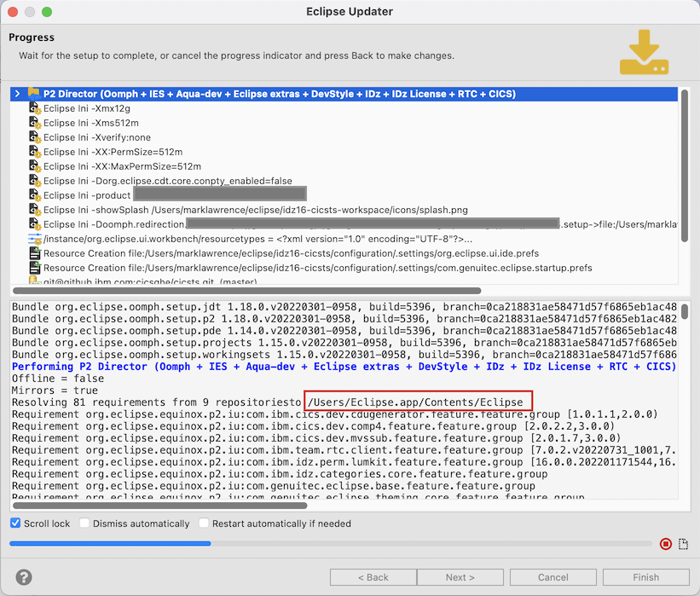This screenshot has width=700, height=596.
Task: Expand the P2 Director tree node
Action: [17, 94]
